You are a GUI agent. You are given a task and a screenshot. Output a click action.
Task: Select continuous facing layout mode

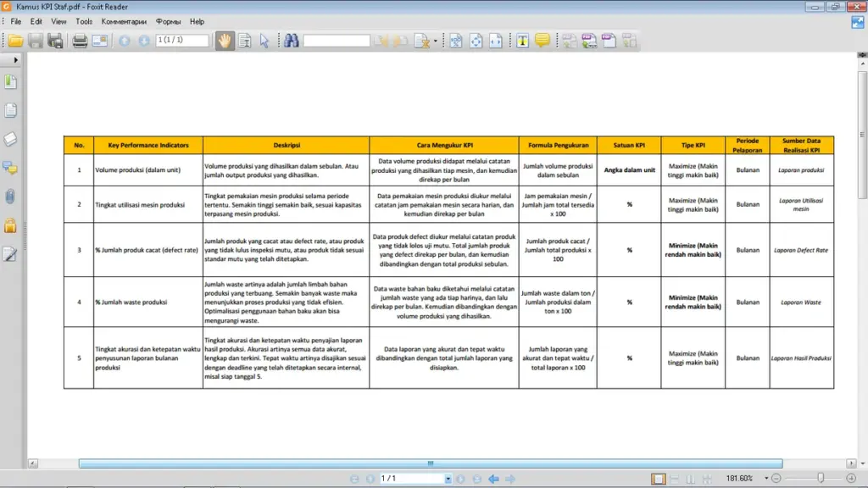point(707,479)
